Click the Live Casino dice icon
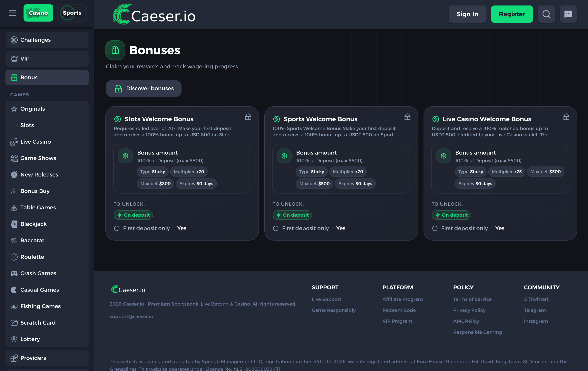 pos(14,142)
